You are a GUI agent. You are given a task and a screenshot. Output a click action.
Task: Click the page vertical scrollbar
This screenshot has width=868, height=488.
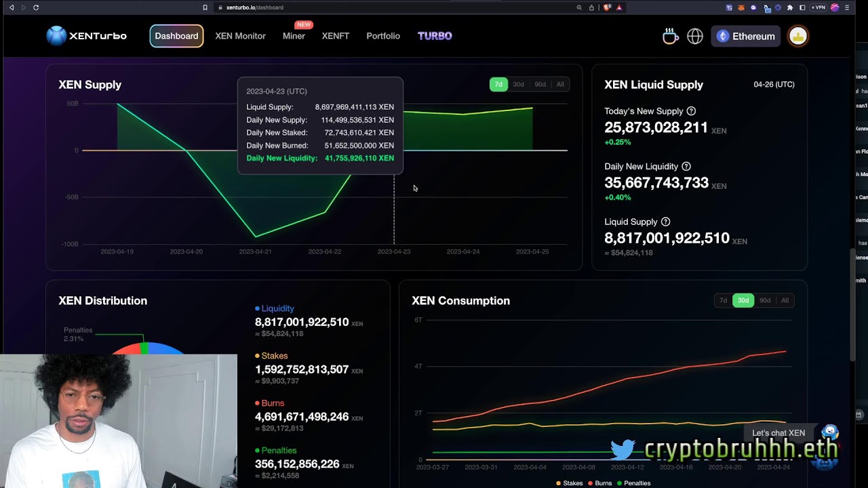(x=852, y=305)
